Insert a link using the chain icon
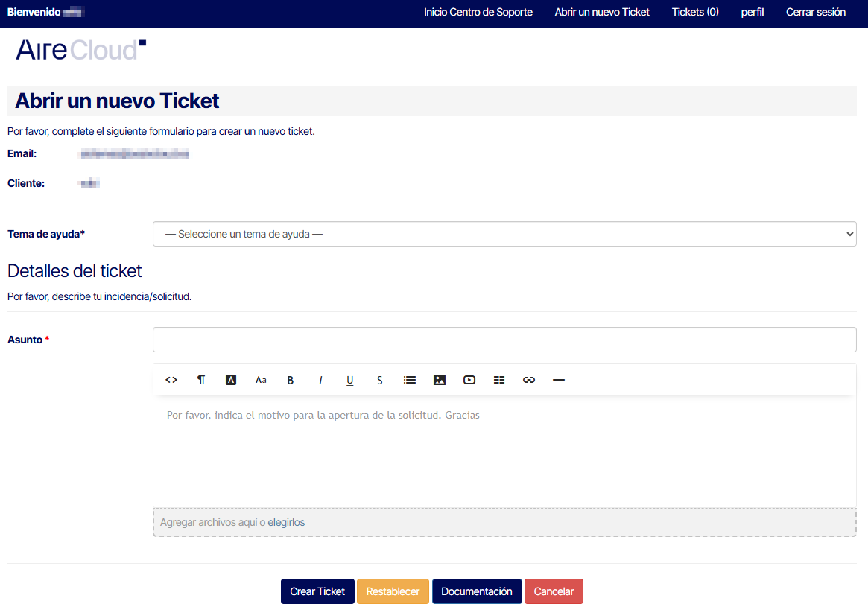Viewport: 868px width, 607px height. pos(528,380)
